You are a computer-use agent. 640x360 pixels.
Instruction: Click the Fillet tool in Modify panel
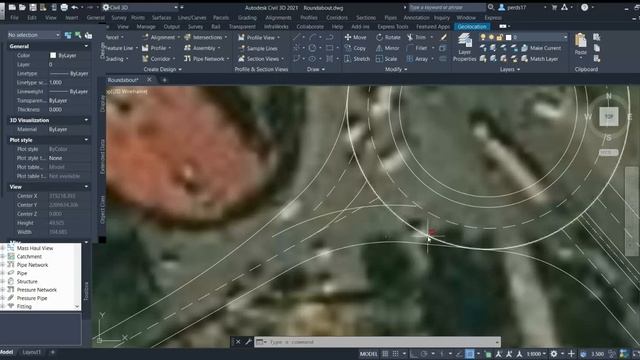click(x=417, y=48)
